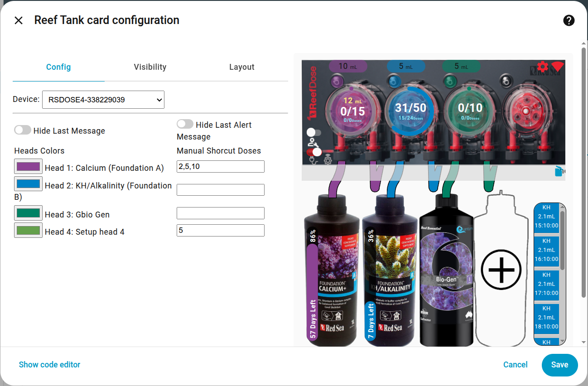Screen dimensions: 588x386
Task: Open the Device dropdown RSDOSE4-338229039
Action: tap(103, 100)
